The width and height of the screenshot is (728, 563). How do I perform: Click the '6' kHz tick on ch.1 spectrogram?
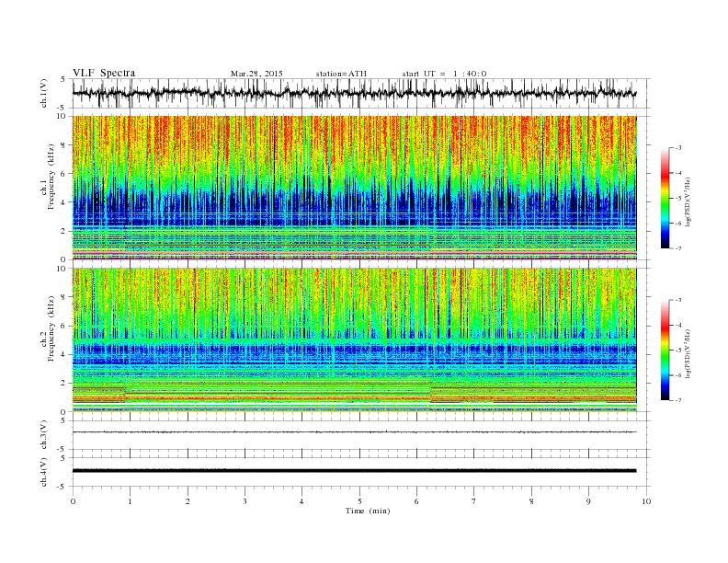[64, 174]
